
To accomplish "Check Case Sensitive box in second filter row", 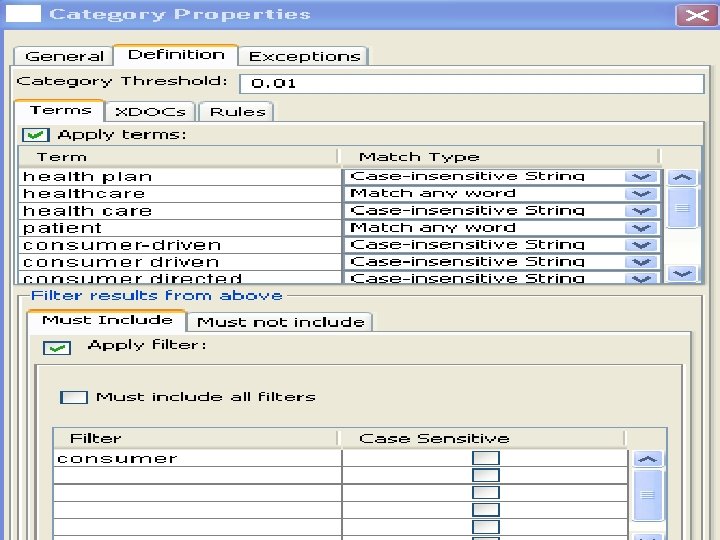I will coord(486,475).
